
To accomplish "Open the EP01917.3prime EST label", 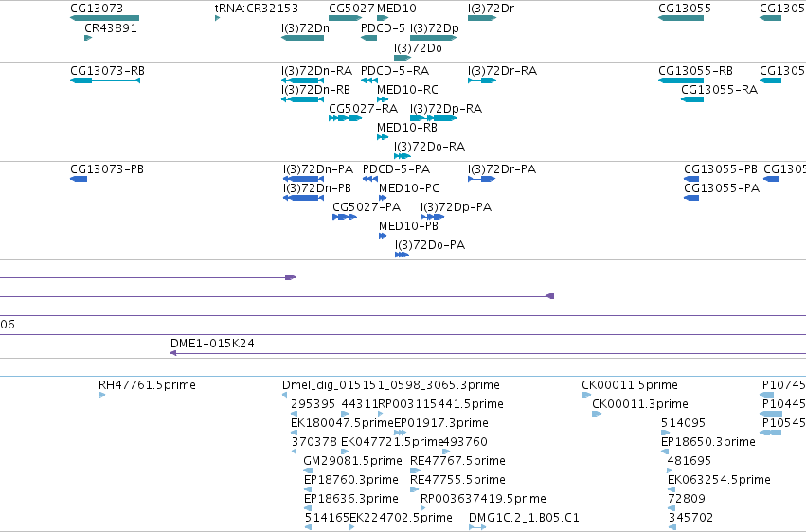I will coord(441,422).
